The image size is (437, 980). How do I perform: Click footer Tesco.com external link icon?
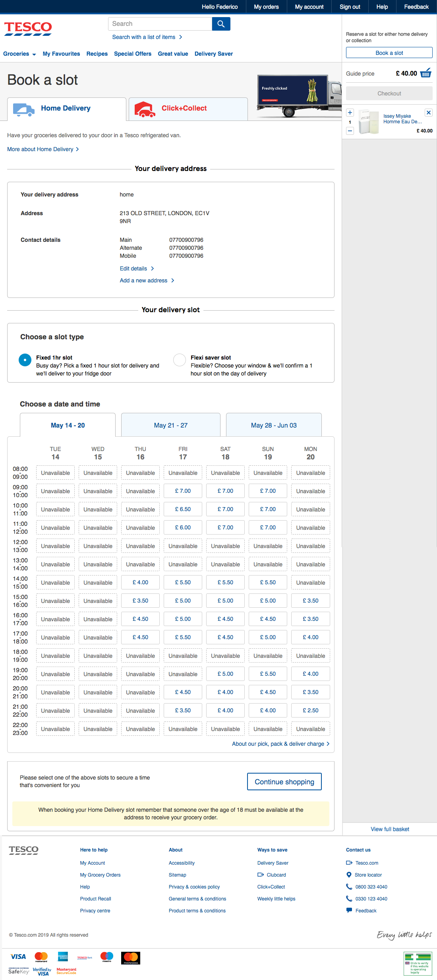349,863
